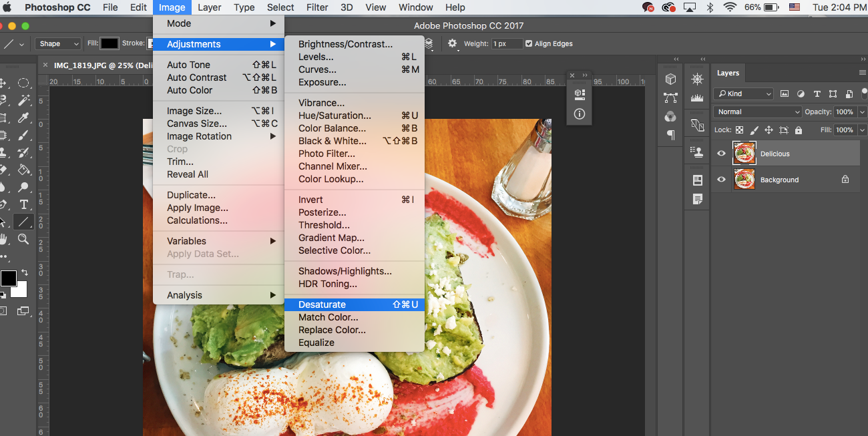Screen dimensions: 868x436
Task: Select the Magic Wand tool
Action: point(23,100)
